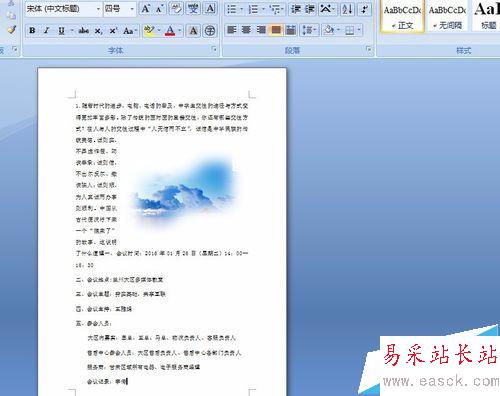Viewport: 500px width, 396px height.
Task: Select the Format Painter brush icon
Action: (x=12, y=29)
